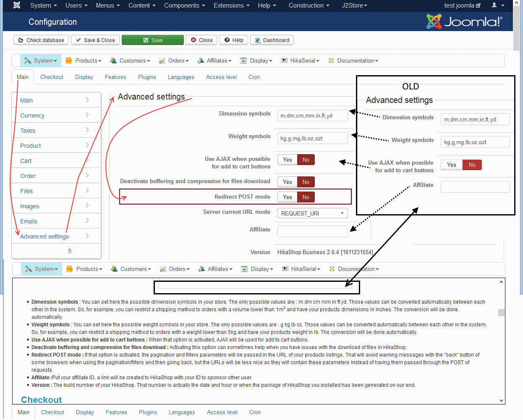Viewport: 523px width, 420px height.
Task: Open the Users top menu
Action: click(76, 5)
